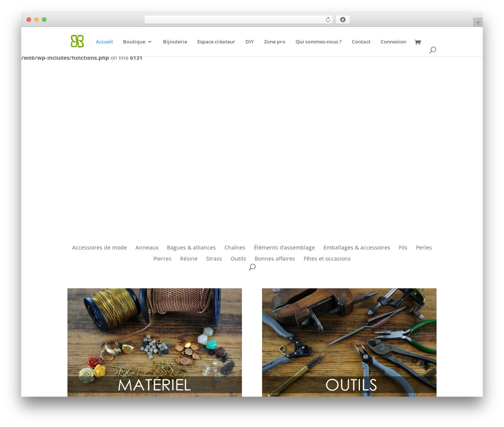
Task: Open the Chaînes category
Action: [x=235, y=247]
